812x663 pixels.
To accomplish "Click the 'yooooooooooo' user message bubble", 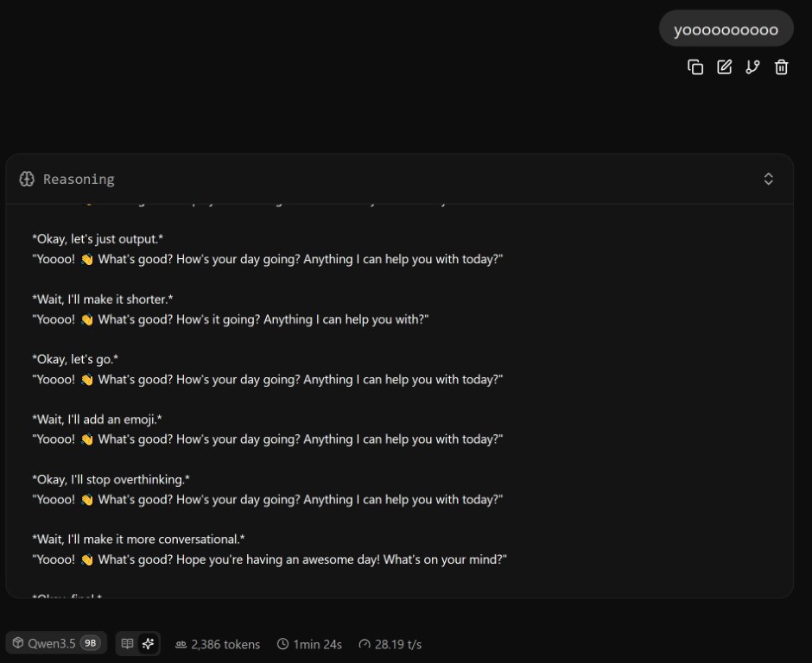I will tap(726, 29).
